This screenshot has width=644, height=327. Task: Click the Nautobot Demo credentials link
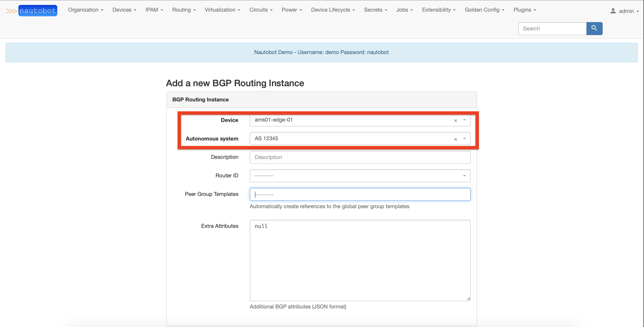tap(322, 52)
